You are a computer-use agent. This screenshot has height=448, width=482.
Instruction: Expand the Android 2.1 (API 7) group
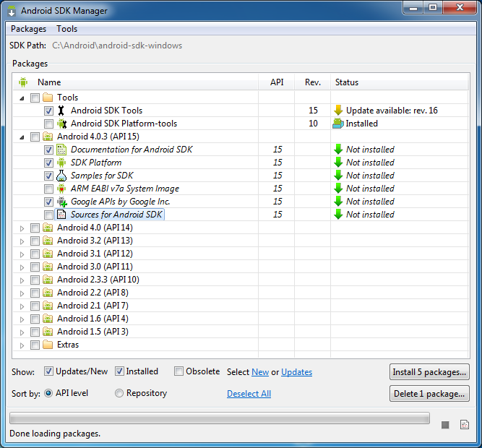[22, 306]
